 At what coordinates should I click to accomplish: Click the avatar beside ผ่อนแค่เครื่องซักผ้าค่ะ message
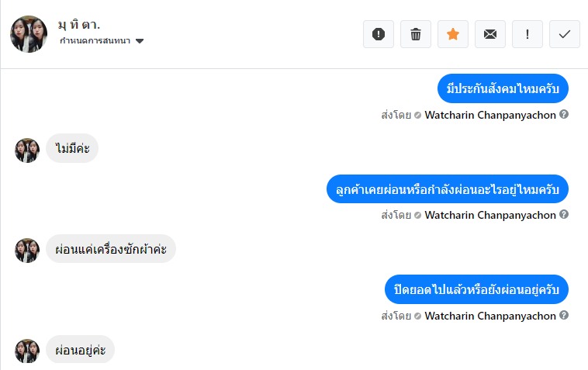click(27, 250)
